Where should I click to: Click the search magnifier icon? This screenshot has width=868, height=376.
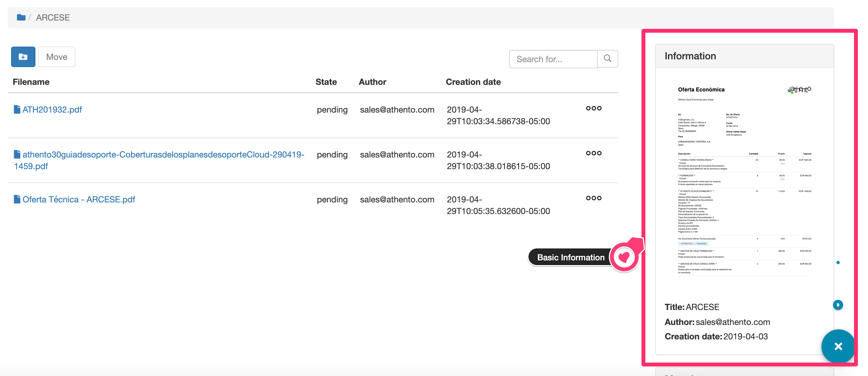[608, 59]
